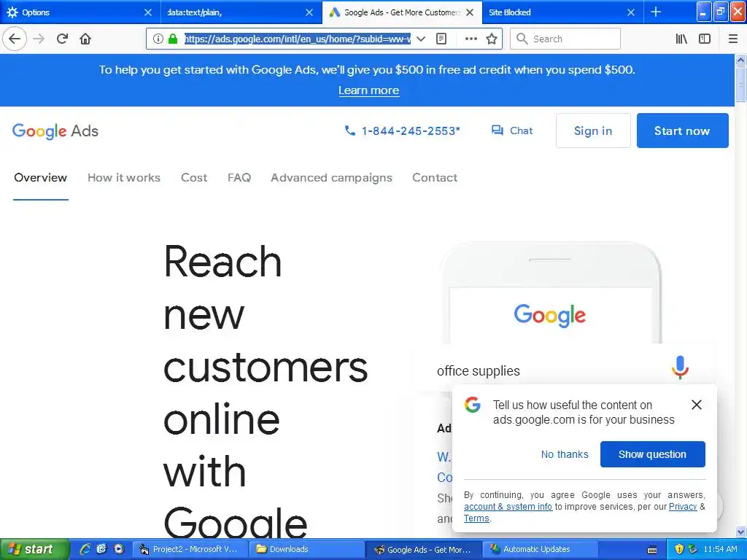Launch Windows Media Player from quick launch
The width and height of the screenshot is (747, 560).
pyautogui.click(x=119, y=549)
